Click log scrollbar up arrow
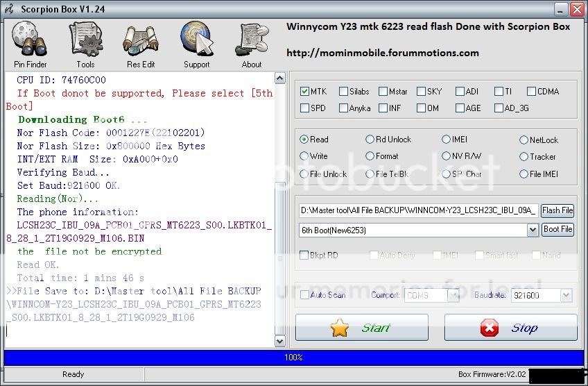 (x=280, y=78)
